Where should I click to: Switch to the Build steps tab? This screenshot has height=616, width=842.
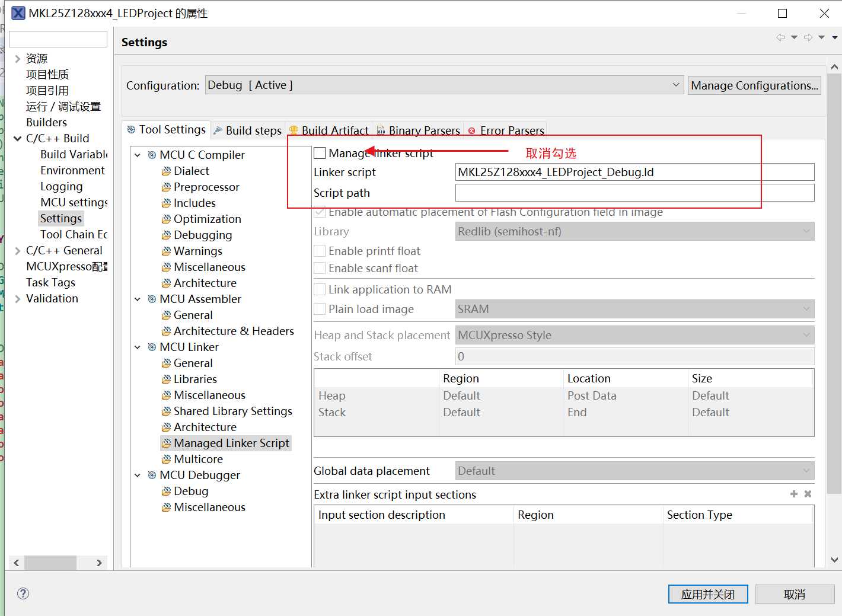pos(248,130)
